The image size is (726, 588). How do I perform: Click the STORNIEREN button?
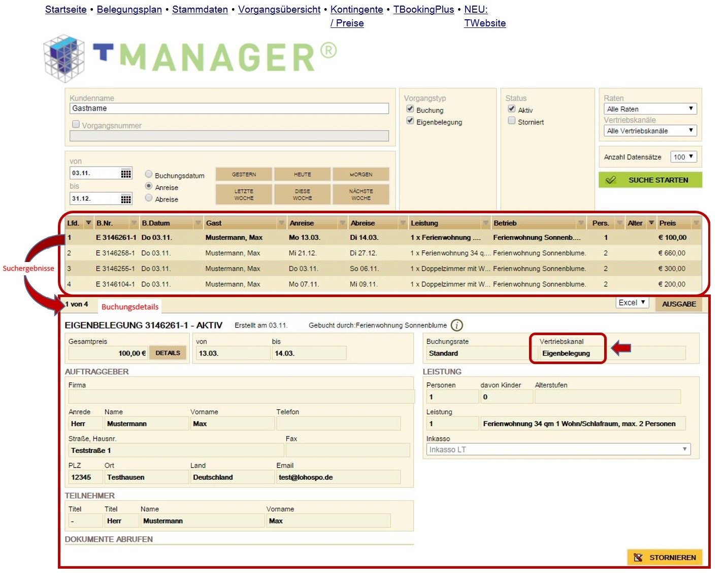coord(665,557)
